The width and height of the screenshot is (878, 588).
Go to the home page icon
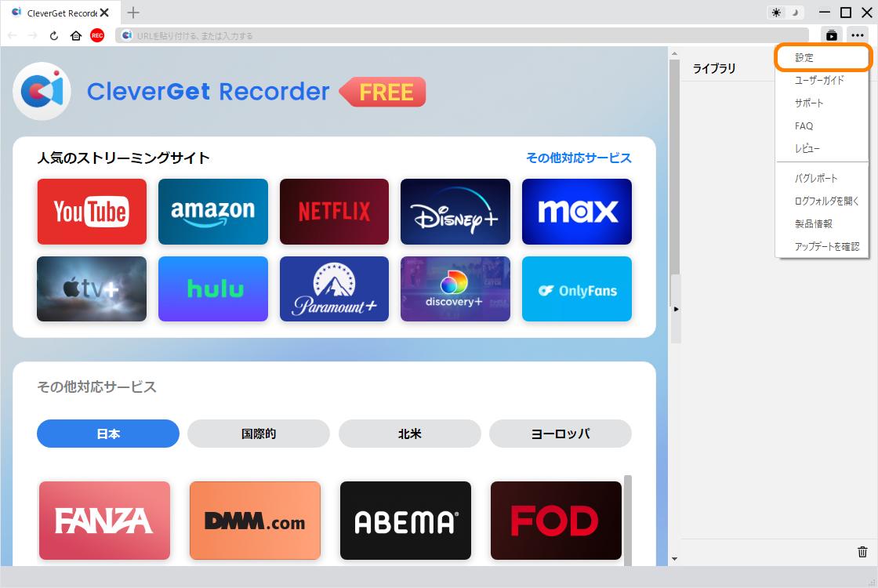pyautogui.click(x=75, y=35)
